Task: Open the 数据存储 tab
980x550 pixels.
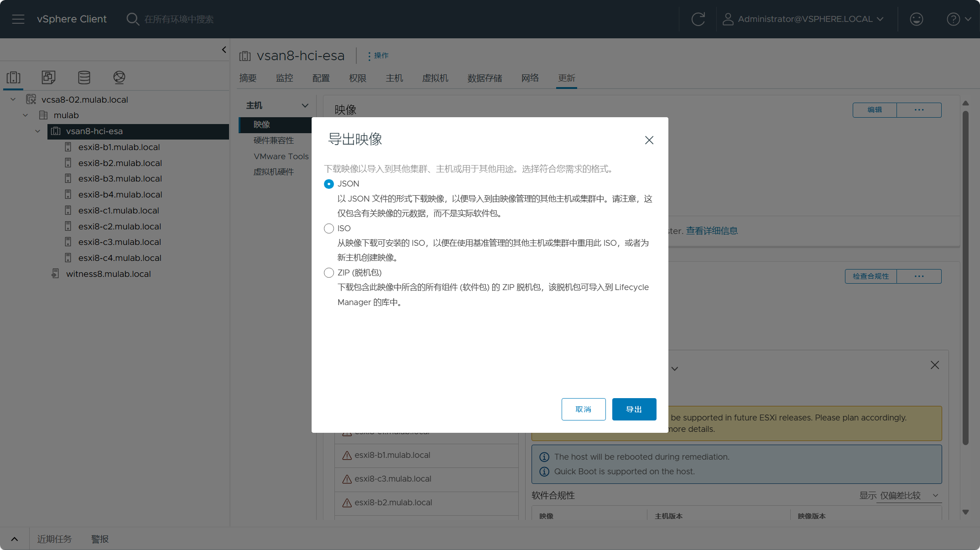Action: (x=485, y=78)
